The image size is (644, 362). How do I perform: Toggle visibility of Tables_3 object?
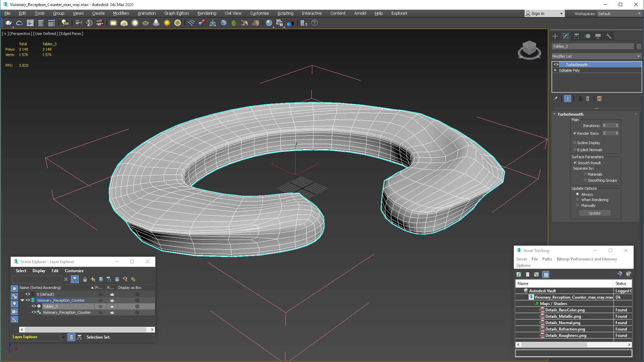(x=33, y=306)
